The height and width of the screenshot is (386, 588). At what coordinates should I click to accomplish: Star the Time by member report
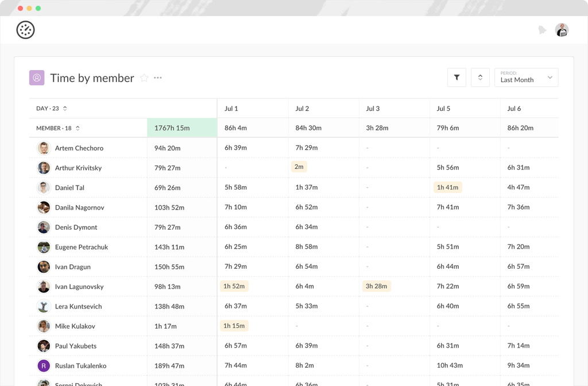tap(144, 78)
